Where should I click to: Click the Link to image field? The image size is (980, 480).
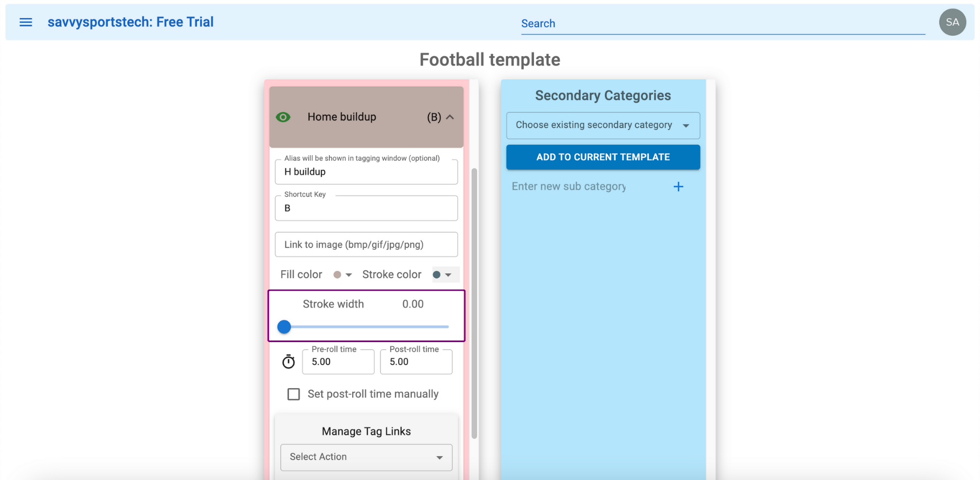click(x=366, y=245)
